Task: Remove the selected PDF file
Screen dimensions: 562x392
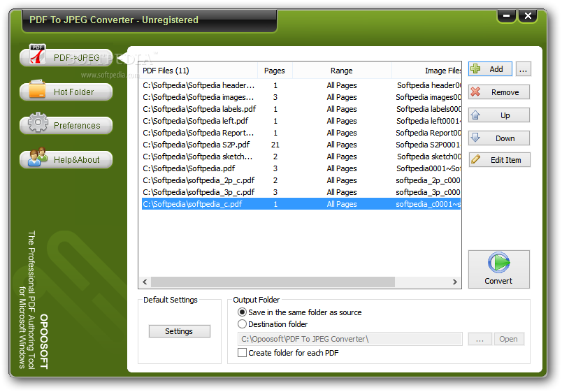Action: tap(499, 92)
